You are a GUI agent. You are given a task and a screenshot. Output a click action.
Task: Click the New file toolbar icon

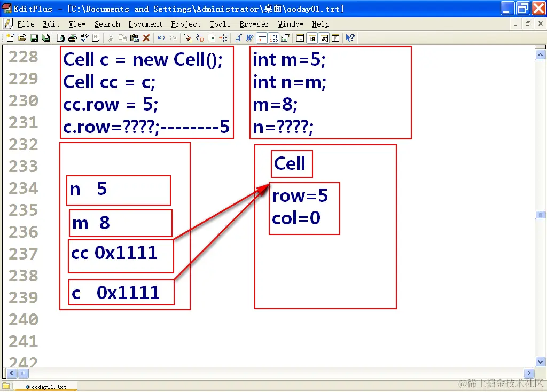pyautogui.click(x=11, y=38)
